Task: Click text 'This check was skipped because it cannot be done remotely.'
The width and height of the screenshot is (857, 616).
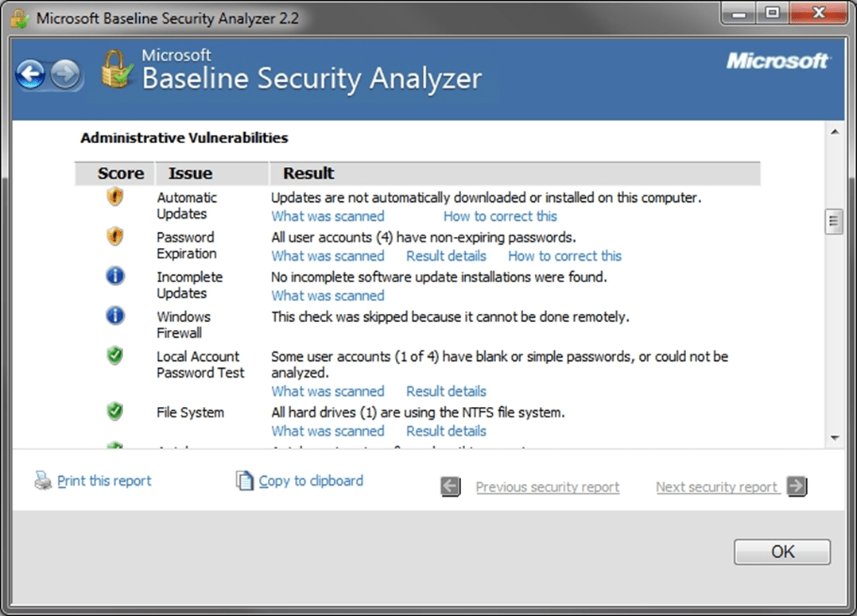Action: point(450,317)
